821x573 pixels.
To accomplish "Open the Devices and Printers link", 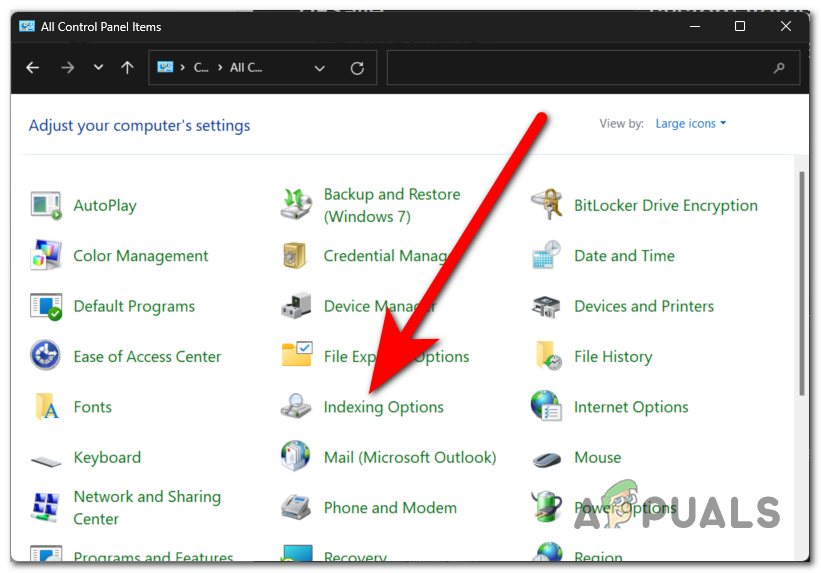I will click(643, 306).
